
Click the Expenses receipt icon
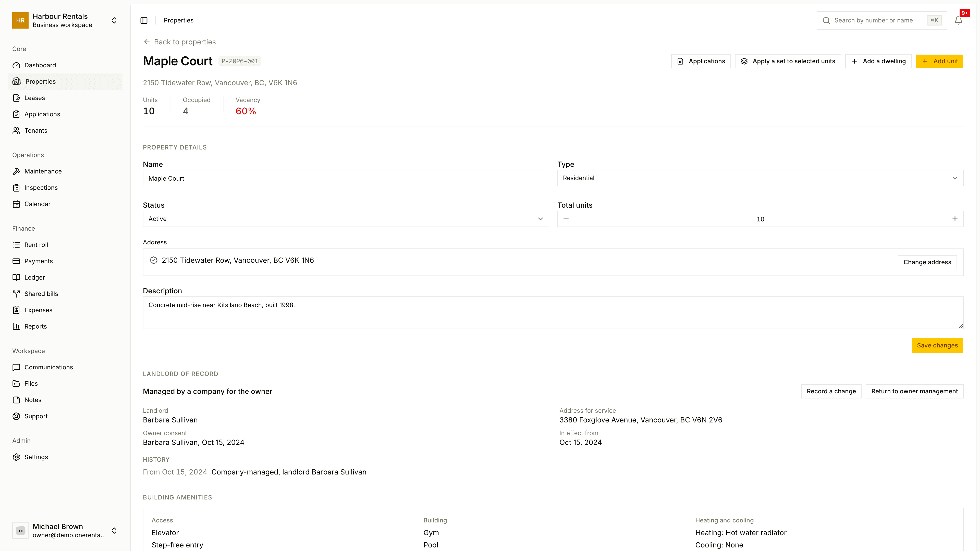point(16,310)
